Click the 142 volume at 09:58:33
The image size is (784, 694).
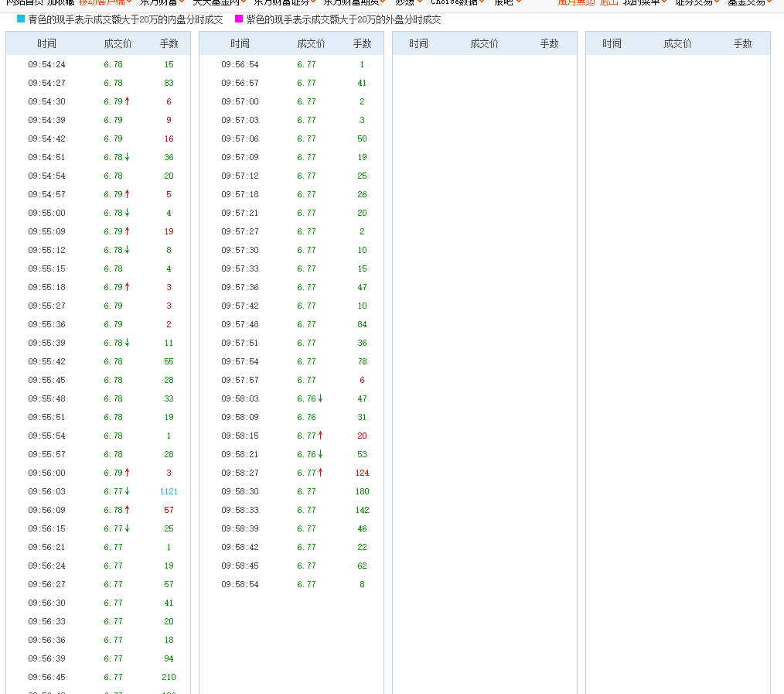(362, 510)
